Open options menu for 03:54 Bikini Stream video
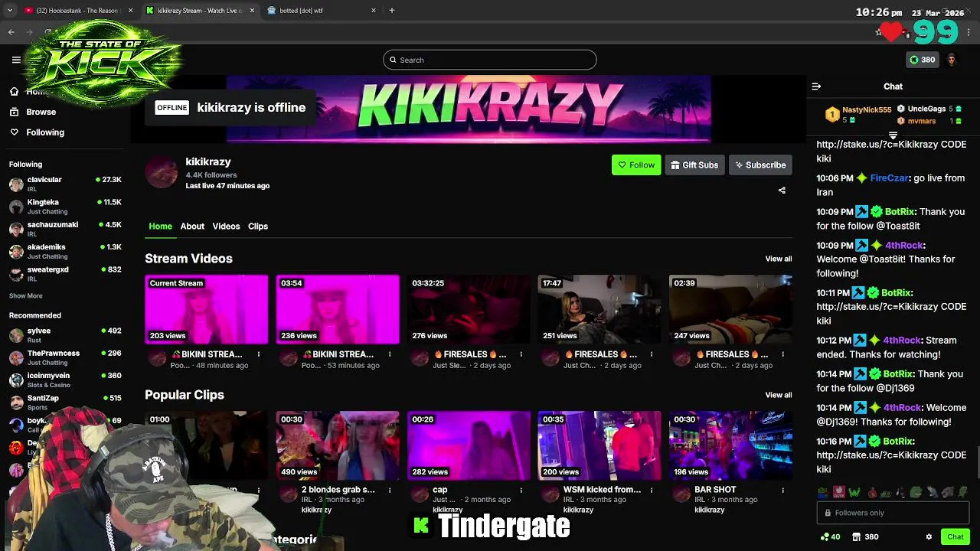 pyautogui.click(x=390, y=354)
